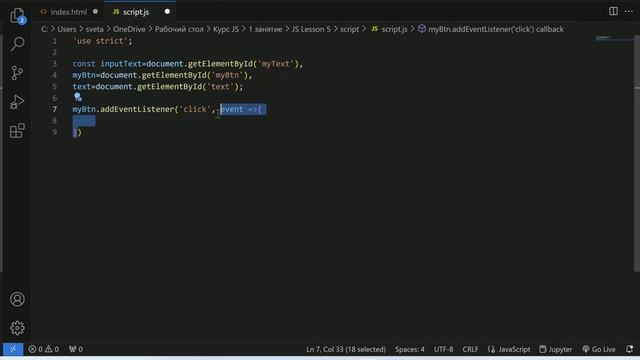Select 'JS Lesson 5' breadcrumb folder
This screenshot has width=640, height=360.
[311, 29]
